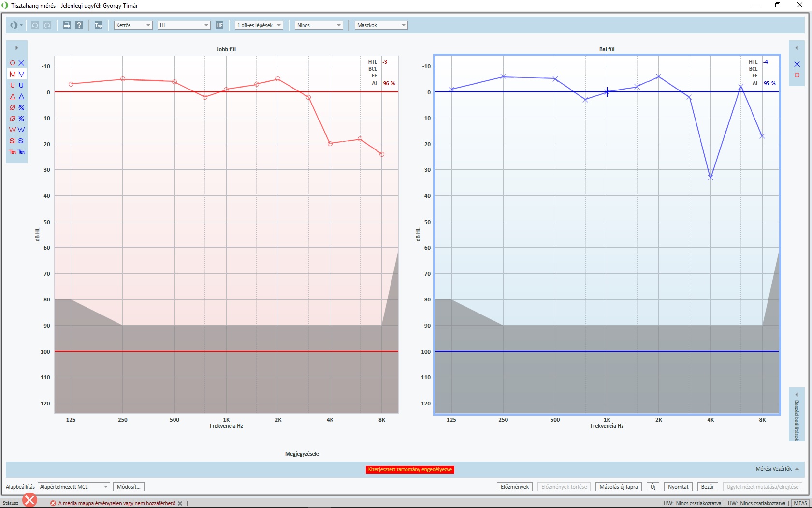
Task: Pick the blue TEN test symbol
Action: coord(21,152)
